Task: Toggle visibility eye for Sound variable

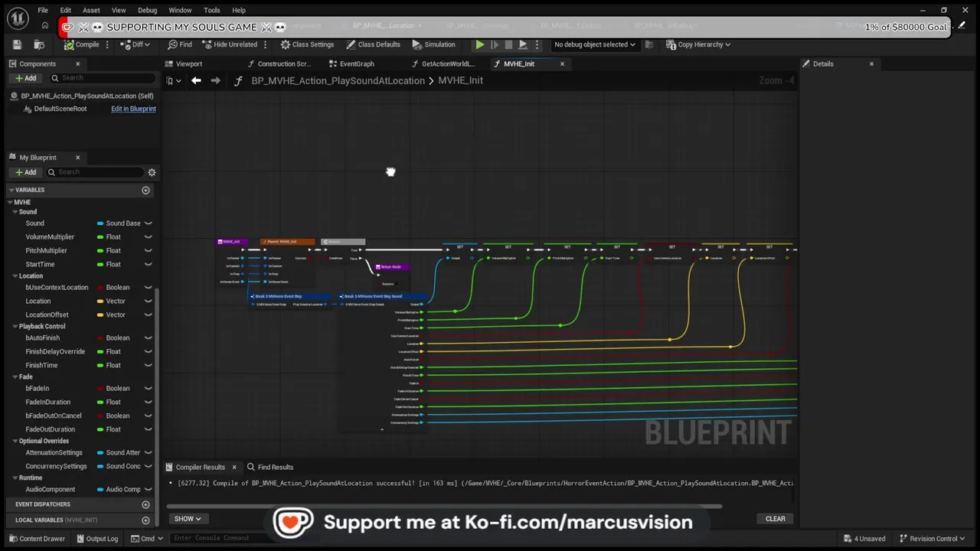Action: coord(148,223)
